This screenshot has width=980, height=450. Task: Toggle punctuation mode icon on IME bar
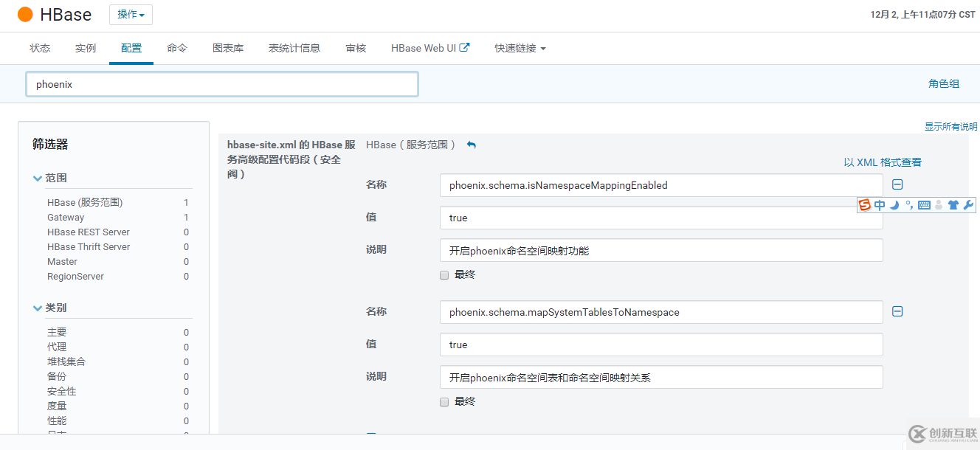[x=909, y=205]
